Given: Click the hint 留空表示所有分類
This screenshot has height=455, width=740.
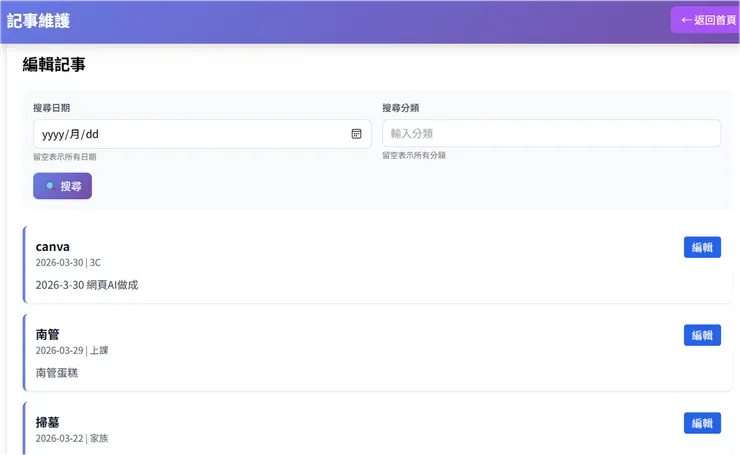Looking at the screenshot, I should pos(414,155).
